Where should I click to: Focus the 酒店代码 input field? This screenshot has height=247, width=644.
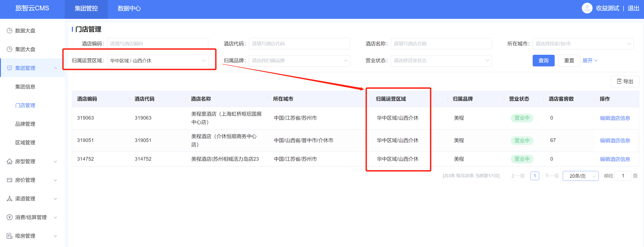click(299, 44)
